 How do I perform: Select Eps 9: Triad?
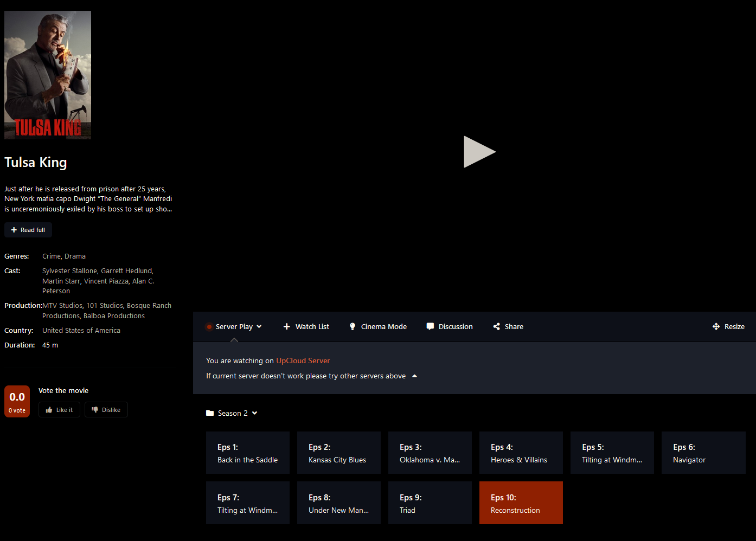[430, 503]
